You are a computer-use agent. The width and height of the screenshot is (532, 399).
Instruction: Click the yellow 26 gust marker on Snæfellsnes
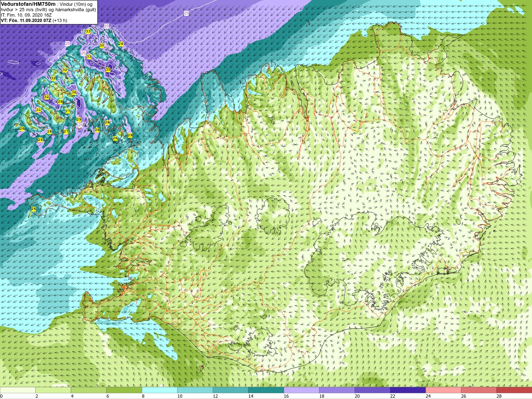pyautogui.click(x=34, y=209)
